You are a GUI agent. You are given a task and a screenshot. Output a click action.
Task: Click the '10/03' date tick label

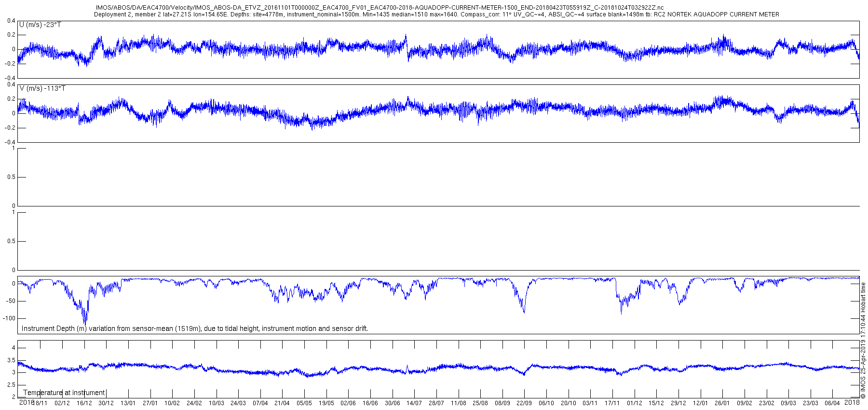coord(217,403)
